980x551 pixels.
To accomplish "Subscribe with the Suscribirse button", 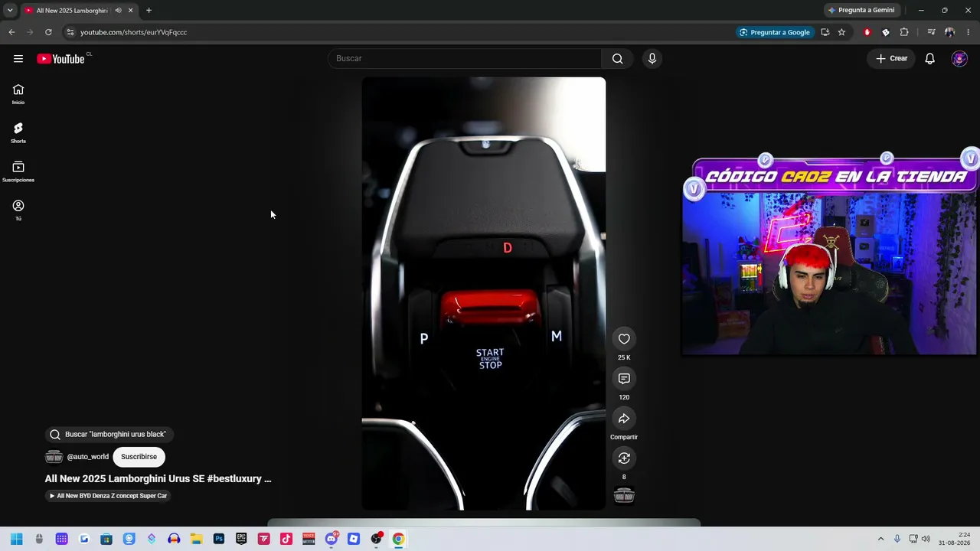I will (139, 457).
